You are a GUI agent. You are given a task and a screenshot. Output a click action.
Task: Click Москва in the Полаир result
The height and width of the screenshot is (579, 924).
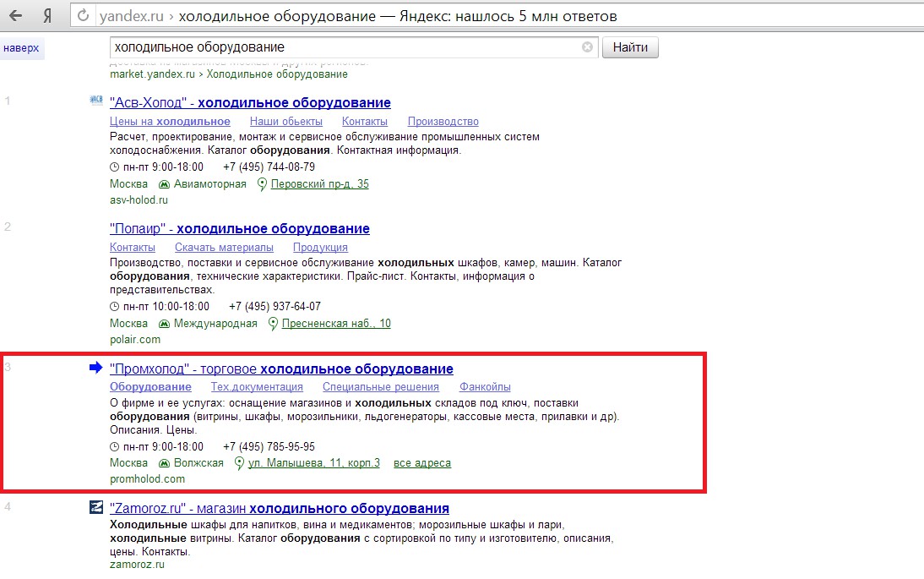[128, 323]
